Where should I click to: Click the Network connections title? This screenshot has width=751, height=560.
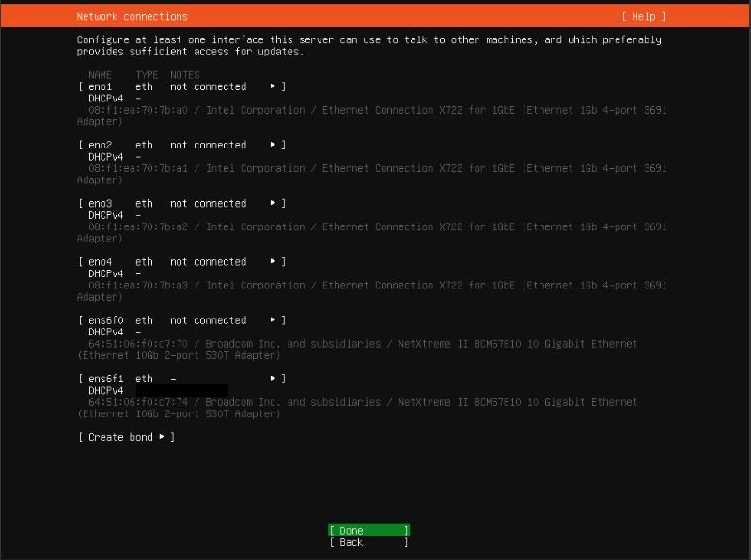tap(132, 16)
